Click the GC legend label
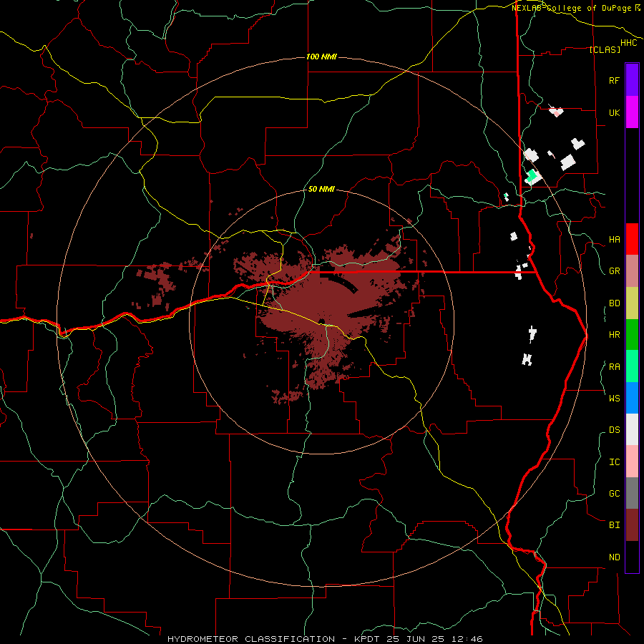The image size is (644, 644). coord(614,493)
